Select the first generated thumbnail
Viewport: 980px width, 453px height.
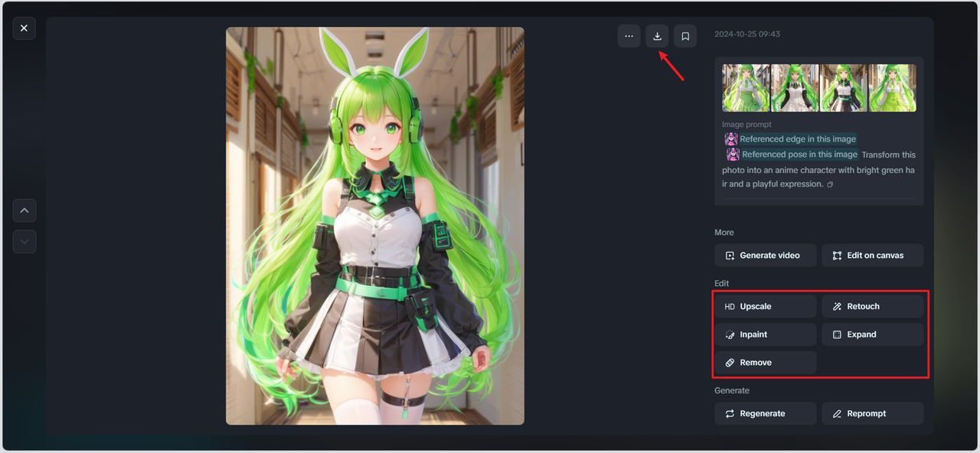click(x=746, y=88)
